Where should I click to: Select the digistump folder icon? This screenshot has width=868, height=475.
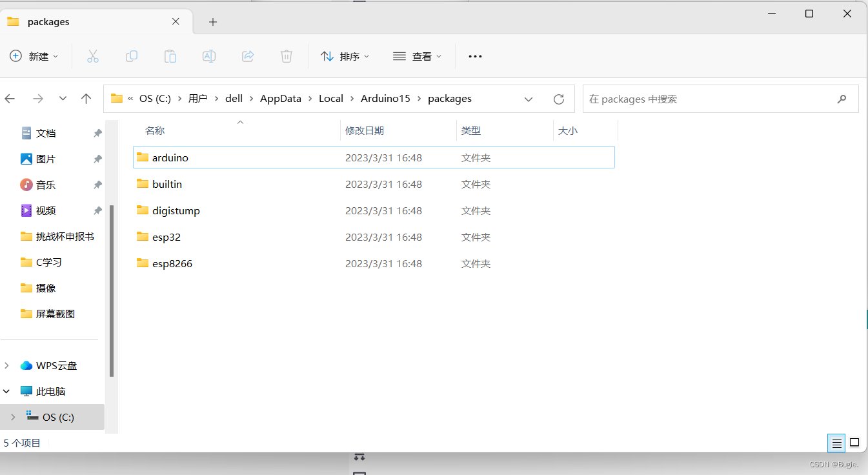click(143, 210)
